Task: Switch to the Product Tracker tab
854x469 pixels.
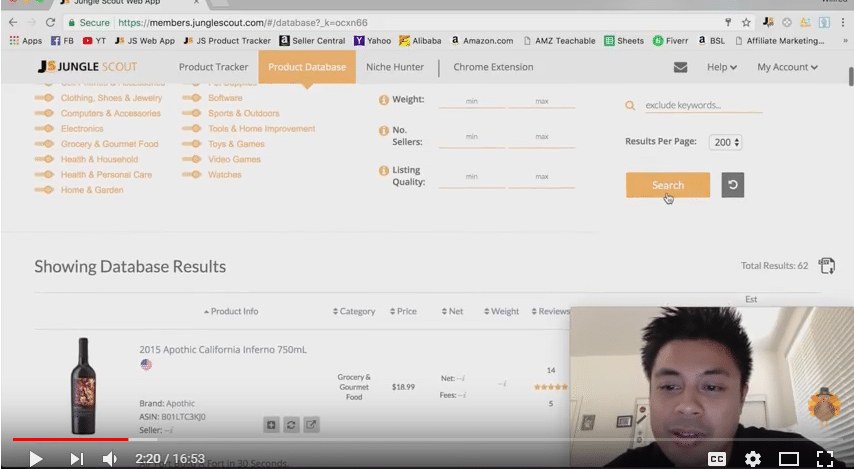Action: (213, 67)
